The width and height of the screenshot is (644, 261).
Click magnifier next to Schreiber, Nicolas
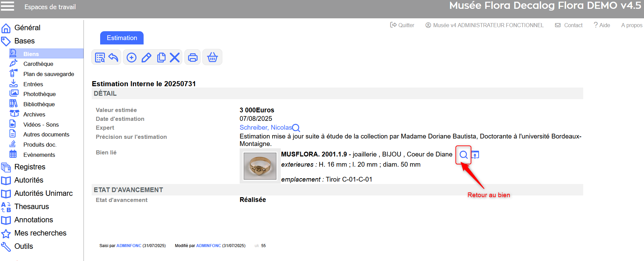296,128
